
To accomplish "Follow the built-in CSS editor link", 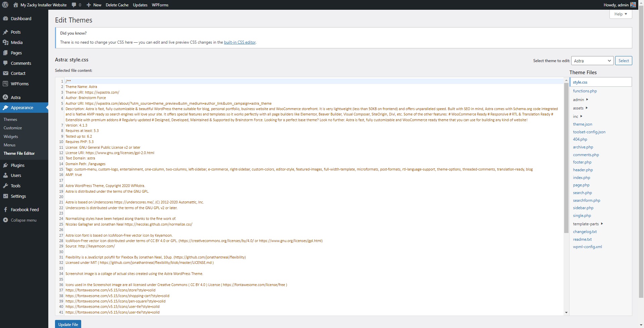I will tap(240, 42).
